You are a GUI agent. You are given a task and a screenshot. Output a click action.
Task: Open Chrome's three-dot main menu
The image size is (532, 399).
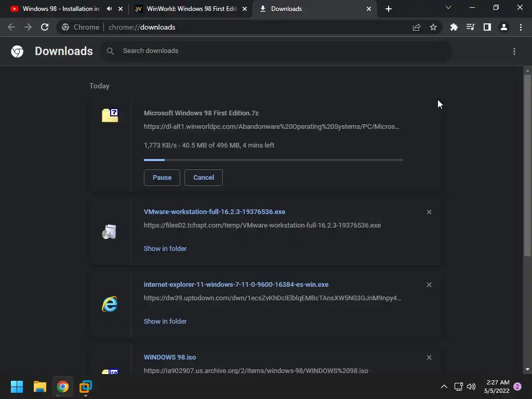pyautogui.click(x=521, y=27)
